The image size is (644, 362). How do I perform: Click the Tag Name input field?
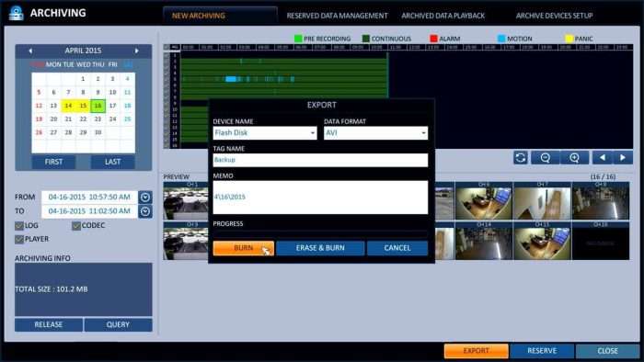(x=320, y=160)
